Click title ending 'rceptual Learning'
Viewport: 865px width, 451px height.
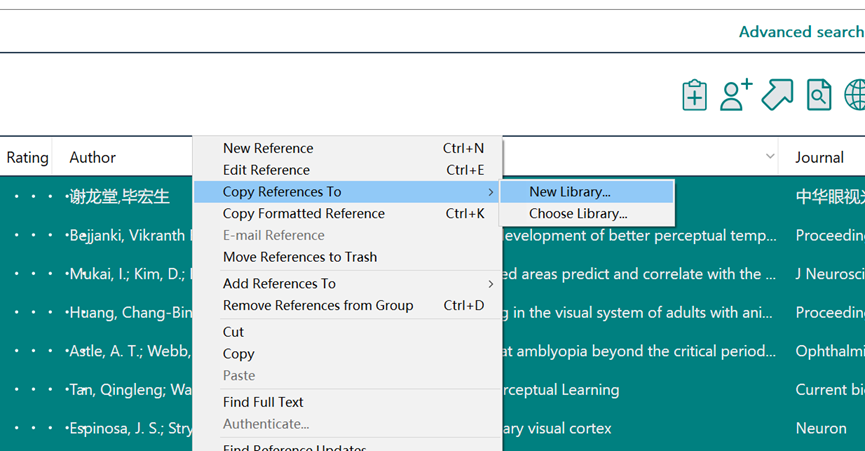(561, 390)
